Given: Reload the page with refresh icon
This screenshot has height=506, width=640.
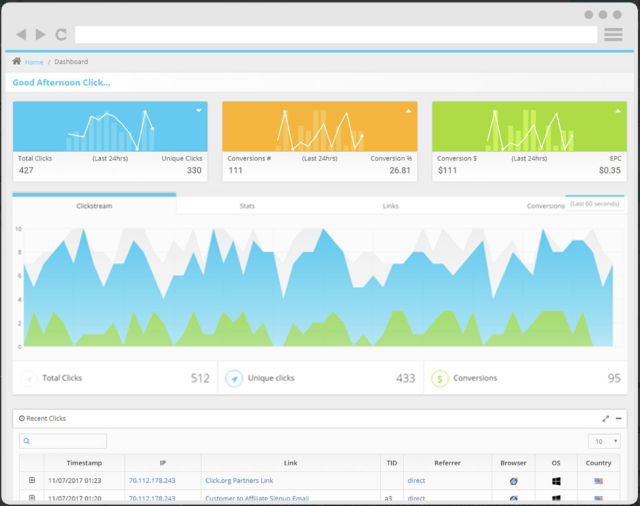Looking at the screenshot, I should [61, 35].
